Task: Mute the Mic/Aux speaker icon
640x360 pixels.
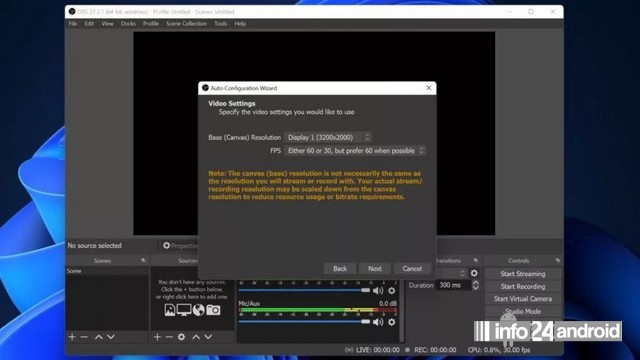Action: pos(378,322)
